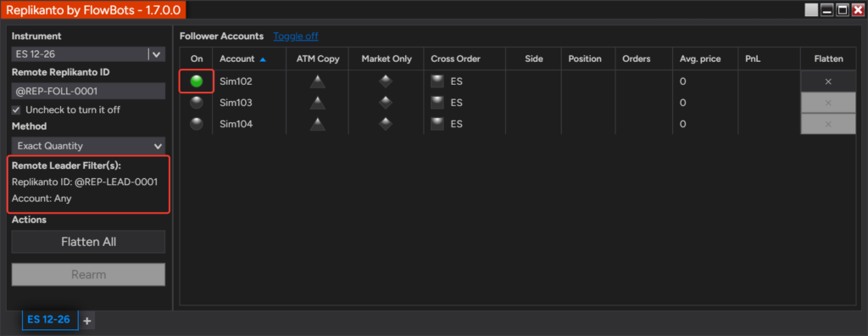Click the Account: Any filter text
The image size is (868, 336).
tap(42, 198)
